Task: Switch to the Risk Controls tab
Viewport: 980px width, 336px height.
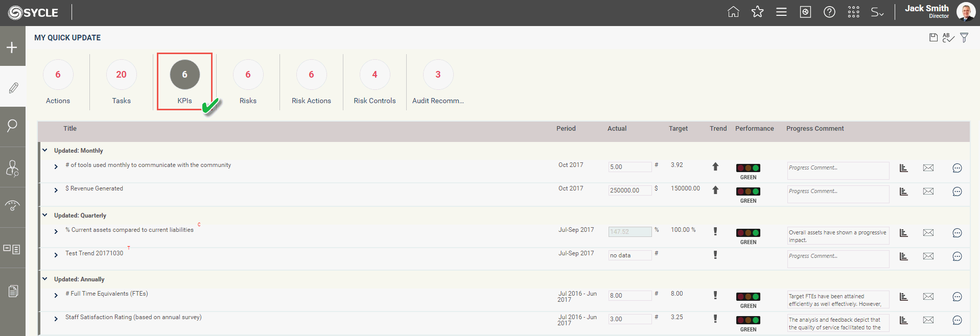Action: [x=375, y=82]
